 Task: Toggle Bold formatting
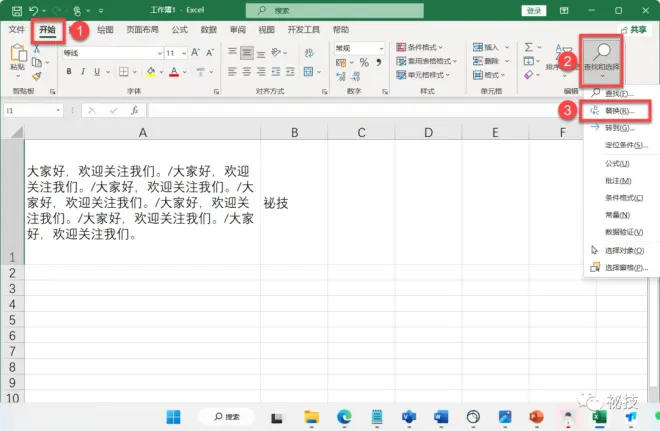[69, 72]
